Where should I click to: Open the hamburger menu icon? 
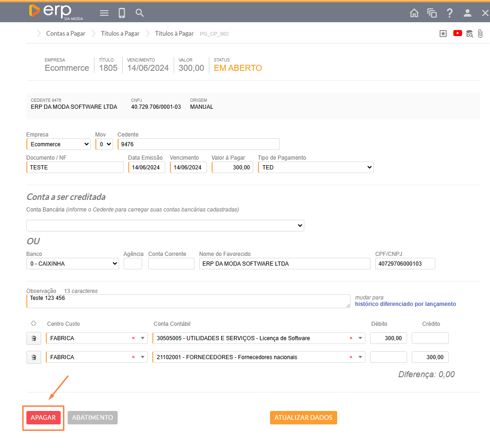click(104, 13)
